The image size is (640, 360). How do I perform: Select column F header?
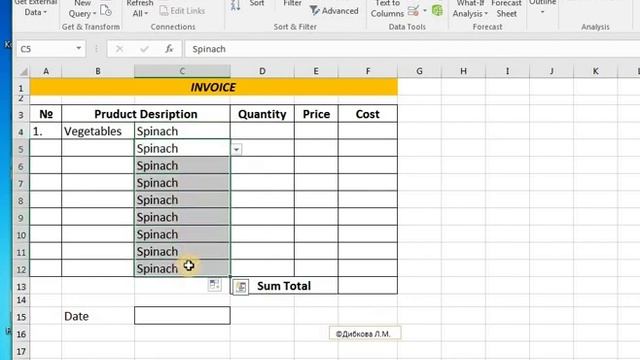point(368,71)
